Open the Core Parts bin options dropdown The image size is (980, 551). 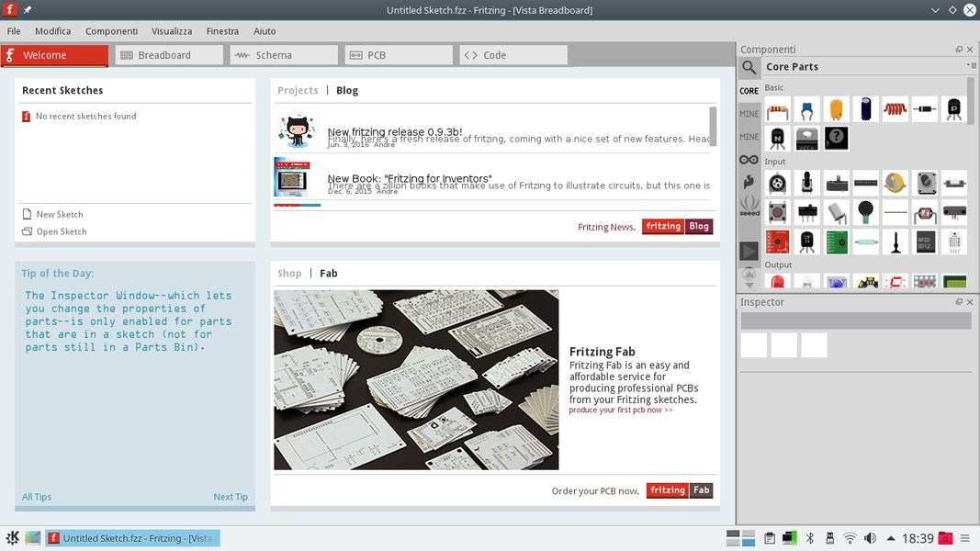[x=971, y=66]
